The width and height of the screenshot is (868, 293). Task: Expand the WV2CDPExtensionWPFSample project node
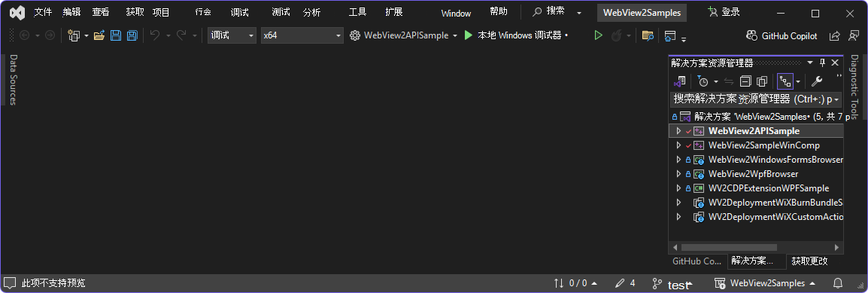pyautogui.click(x=678, y=188)
